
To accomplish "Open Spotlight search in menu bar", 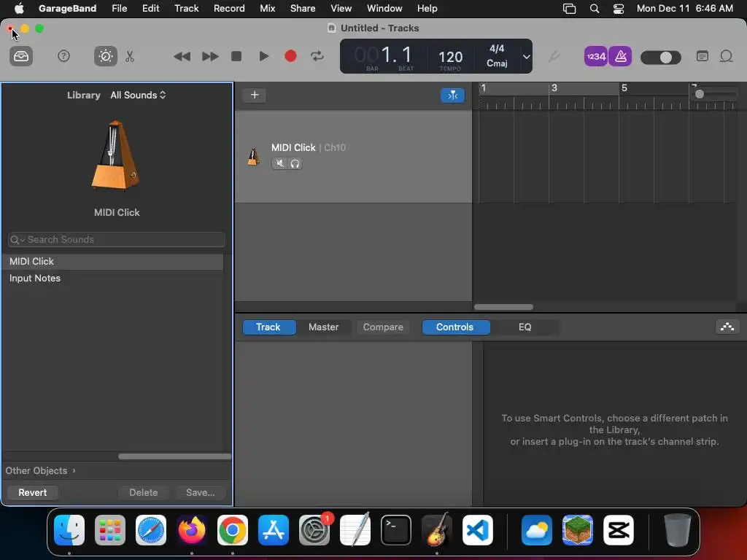I will click(594, 9).
